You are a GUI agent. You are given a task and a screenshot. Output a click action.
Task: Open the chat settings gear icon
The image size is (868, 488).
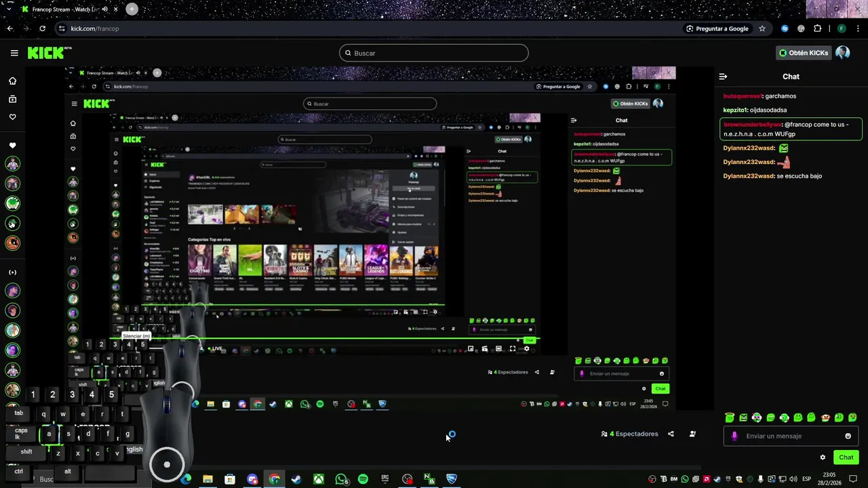[x=823, y=457]
